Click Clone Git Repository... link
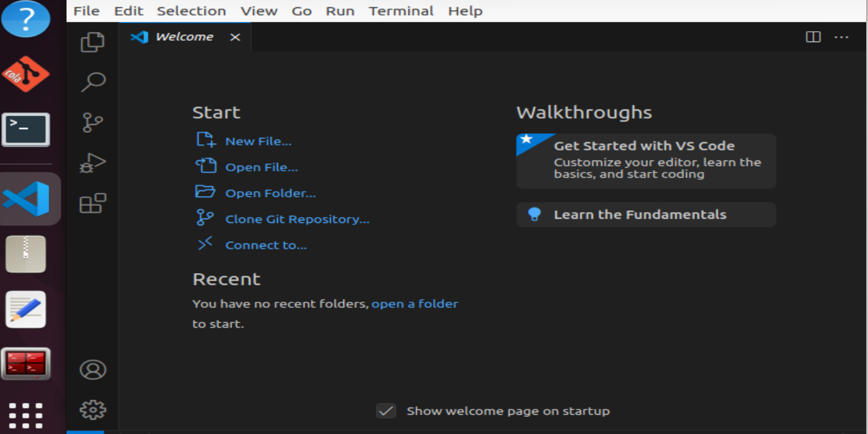This screenshot has height=434, width=868. [x=297, y=219]
